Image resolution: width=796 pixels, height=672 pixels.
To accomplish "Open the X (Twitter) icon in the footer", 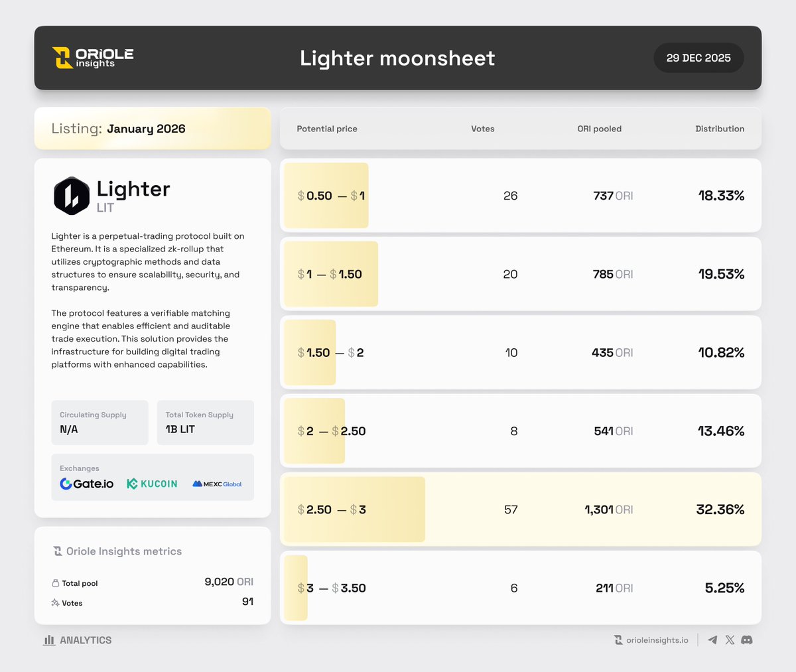I will tap(730, 639).
